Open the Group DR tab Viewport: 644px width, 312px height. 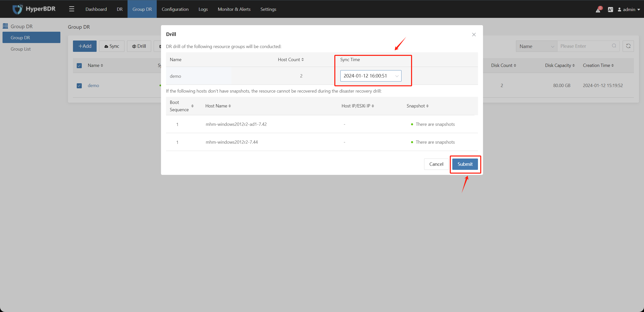(142, 9)
